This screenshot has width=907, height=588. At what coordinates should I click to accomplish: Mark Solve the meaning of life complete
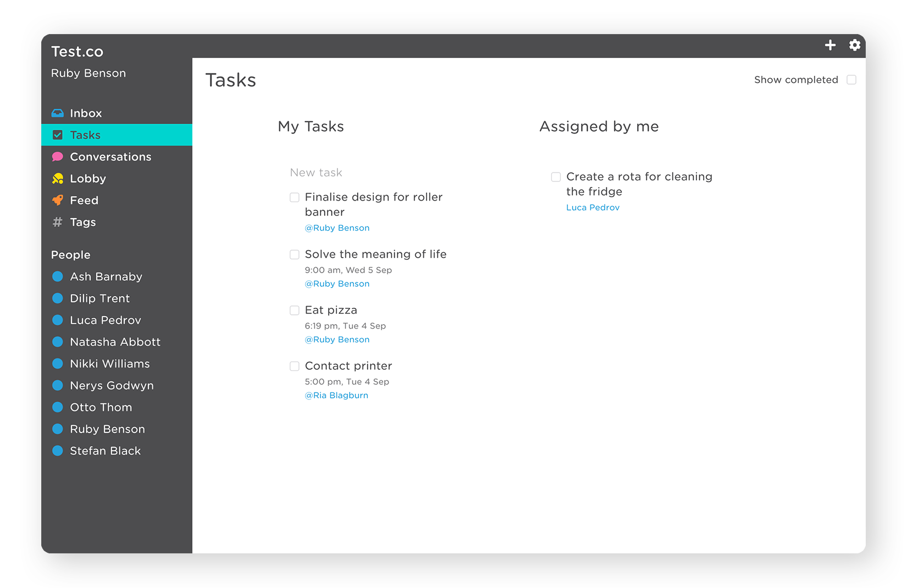295,254
